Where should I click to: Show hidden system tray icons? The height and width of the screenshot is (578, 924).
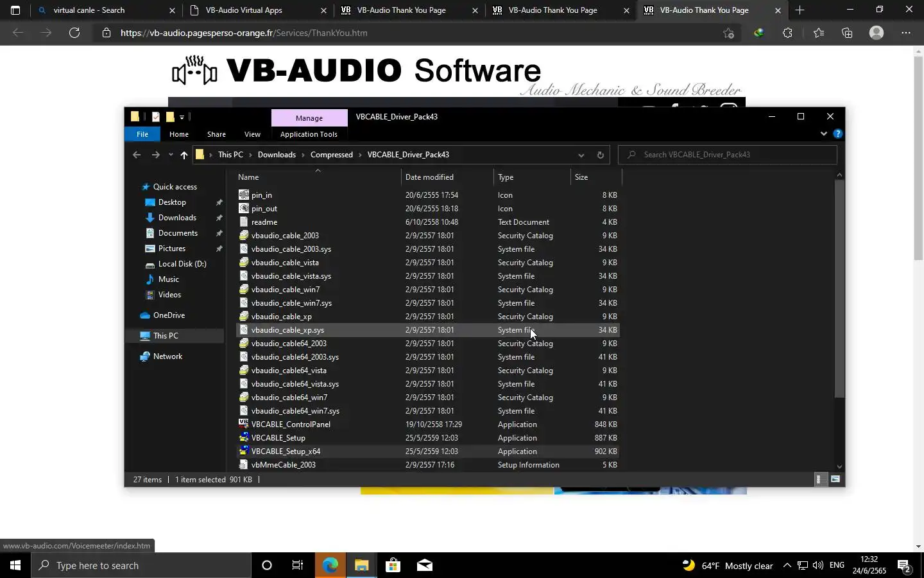point(787,565)
